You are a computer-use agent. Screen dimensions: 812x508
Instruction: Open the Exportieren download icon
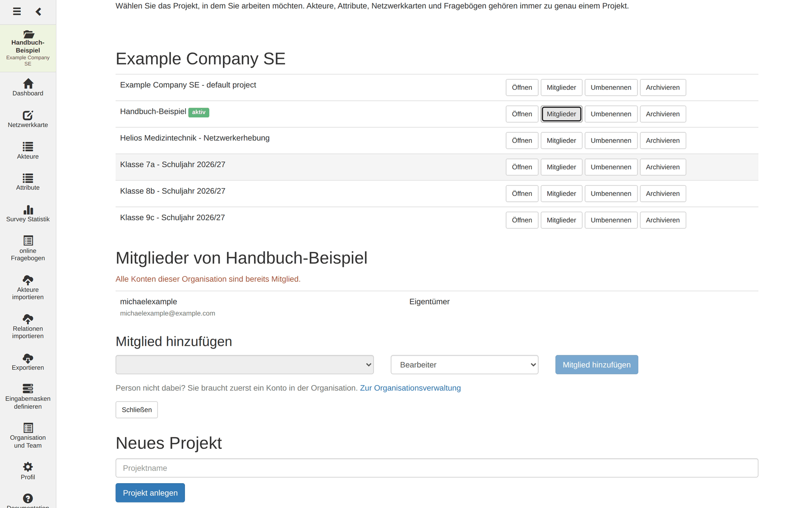[28, 358]
